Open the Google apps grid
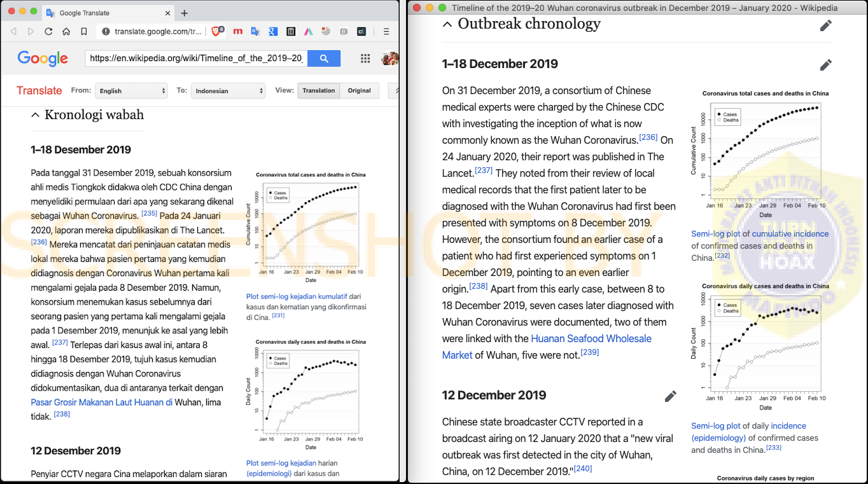The width and height of the screenshot is (868, 484). (x=365, y=59)
